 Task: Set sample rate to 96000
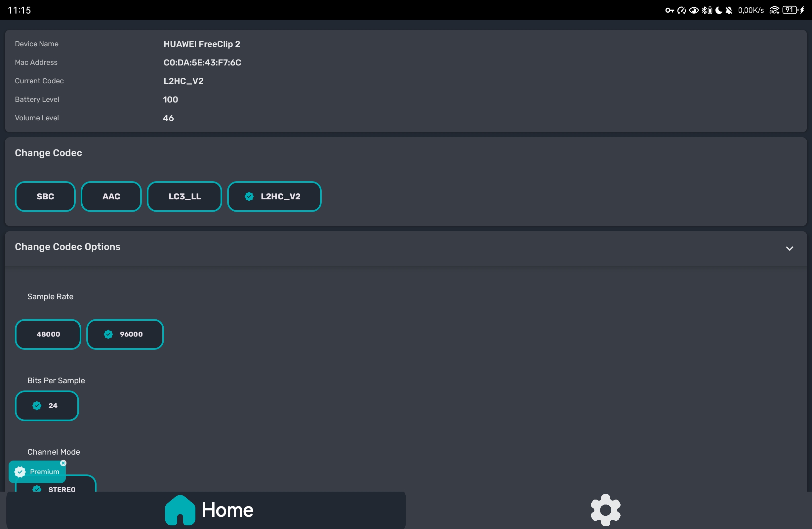tap(125, 335)
